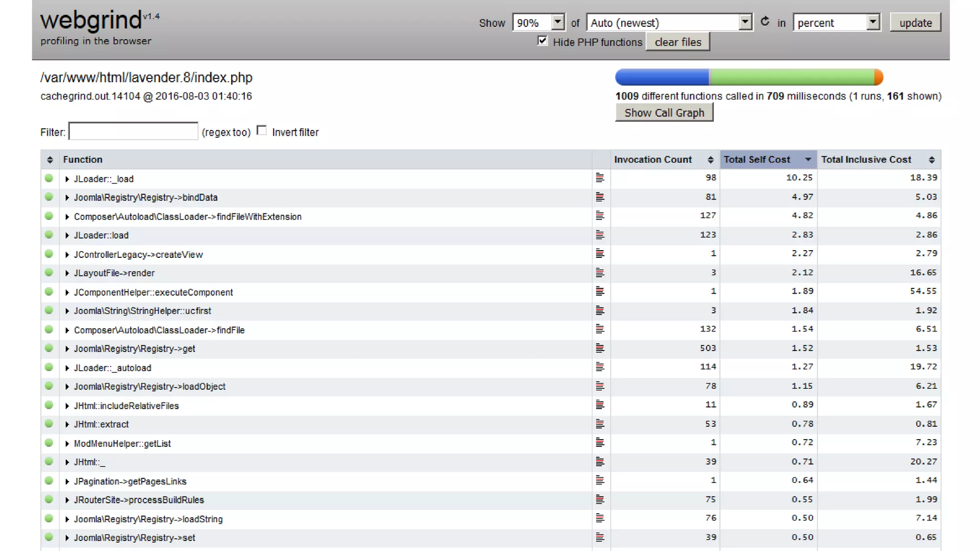Click green segment of cost breakdown bar

click(x=792, y=77)
